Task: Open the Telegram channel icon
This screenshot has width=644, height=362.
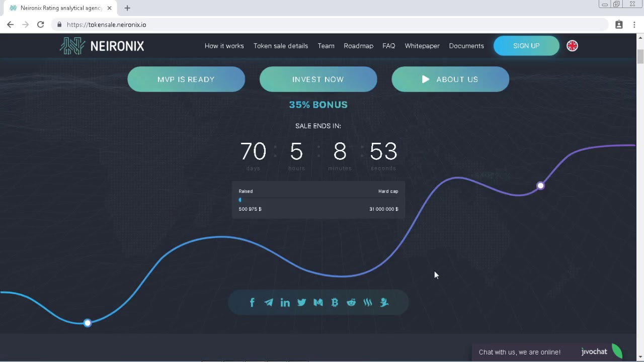Action: coord(269,302)
